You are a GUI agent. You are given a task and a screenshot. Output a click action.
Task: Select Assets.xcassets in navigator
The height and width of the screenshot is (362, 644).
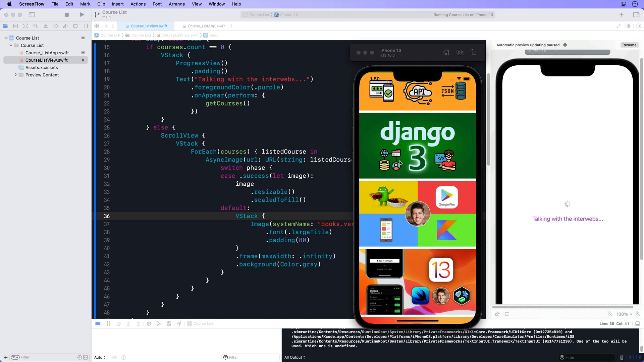tap(42, 67)
